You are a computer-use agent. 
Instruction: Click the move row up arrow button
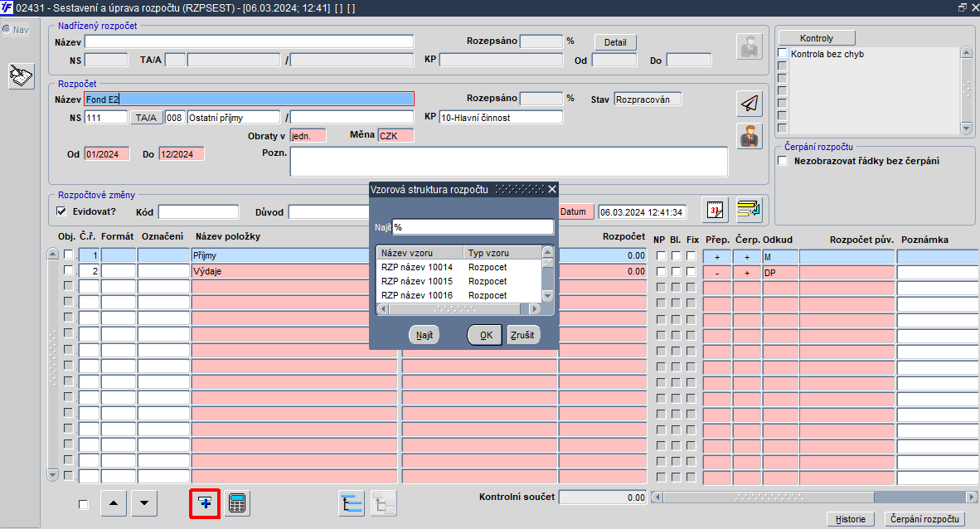(x=113, y=503)
